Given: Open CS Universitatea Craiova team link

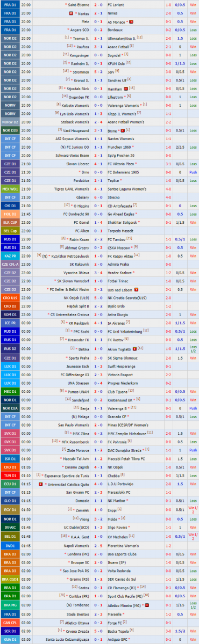Looking at the screenshot, I should (70, 314).
